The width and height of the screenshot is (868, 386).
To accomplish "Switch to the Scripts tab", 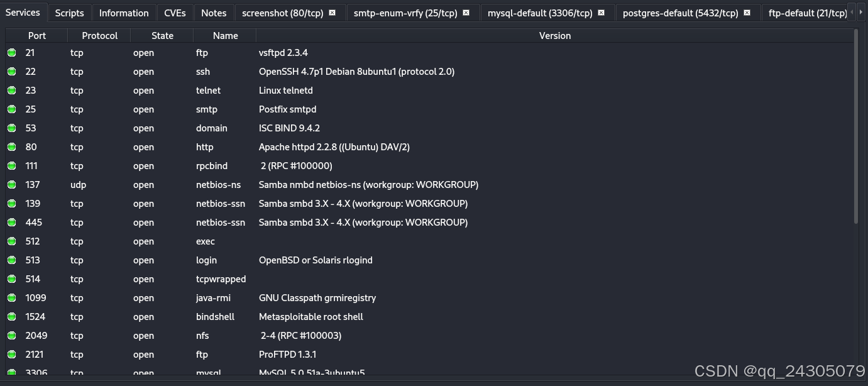I will click(x=69, y=12).
